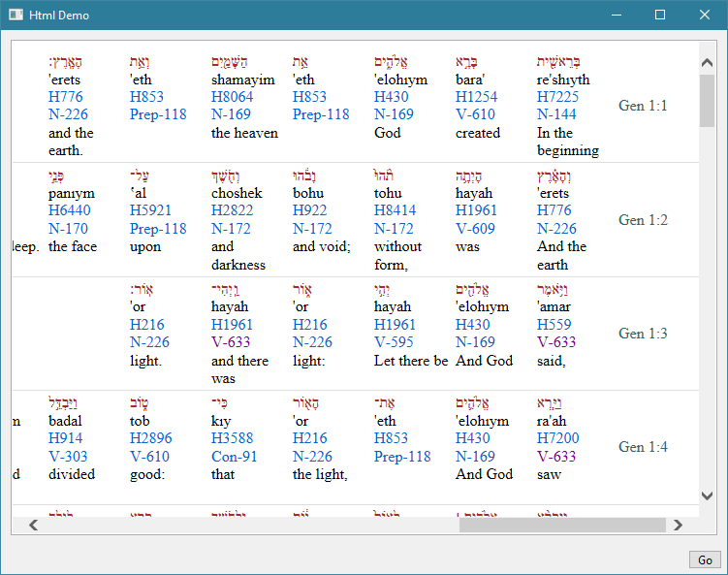728x575 pixels.
Task: Click the N-170 grammar link
Action: pyautogui.click(x=68, y=229)
